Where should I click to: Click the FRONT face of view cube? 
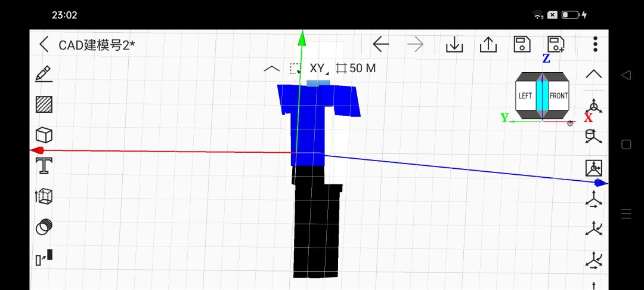(x=559, y=96)
